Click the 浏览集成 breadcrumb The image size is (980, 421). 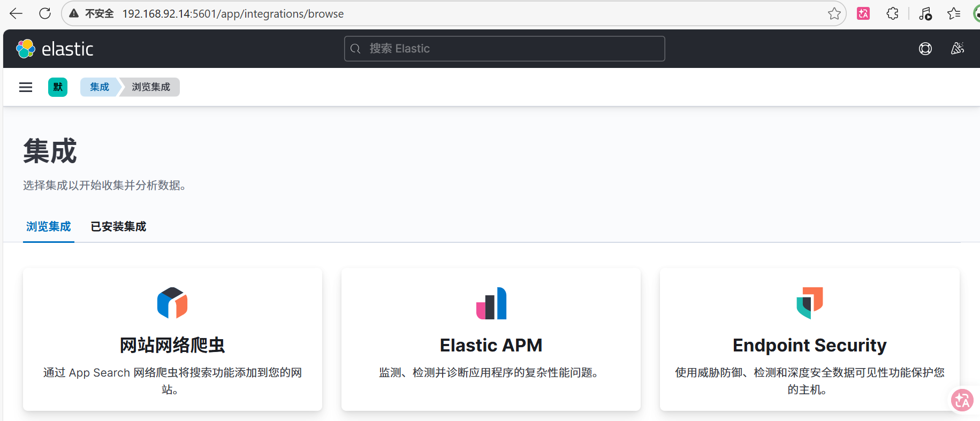151,87
